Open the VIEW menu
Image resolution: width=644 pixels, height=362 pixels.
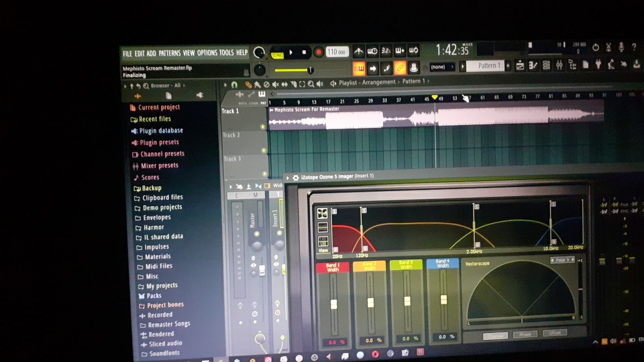pyautogui.click(x=189, y=53)
